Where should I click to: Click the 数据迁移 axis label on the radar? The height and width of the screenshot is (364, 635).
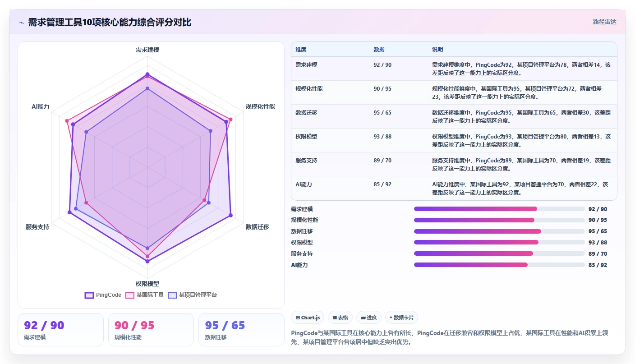point(258,227)
